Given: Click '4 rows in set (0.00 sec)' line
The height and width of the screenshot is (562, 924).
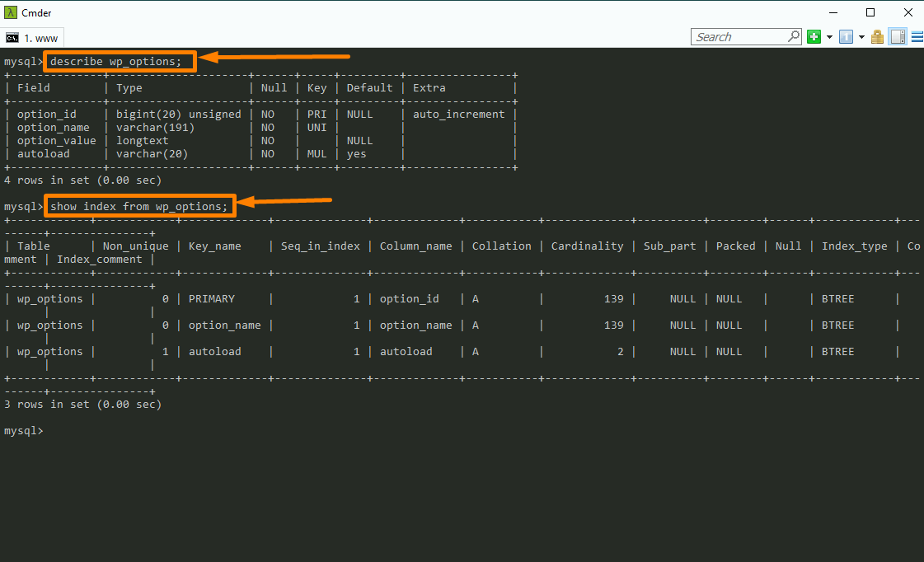Looking at the screenshot, I should point(82,180).
